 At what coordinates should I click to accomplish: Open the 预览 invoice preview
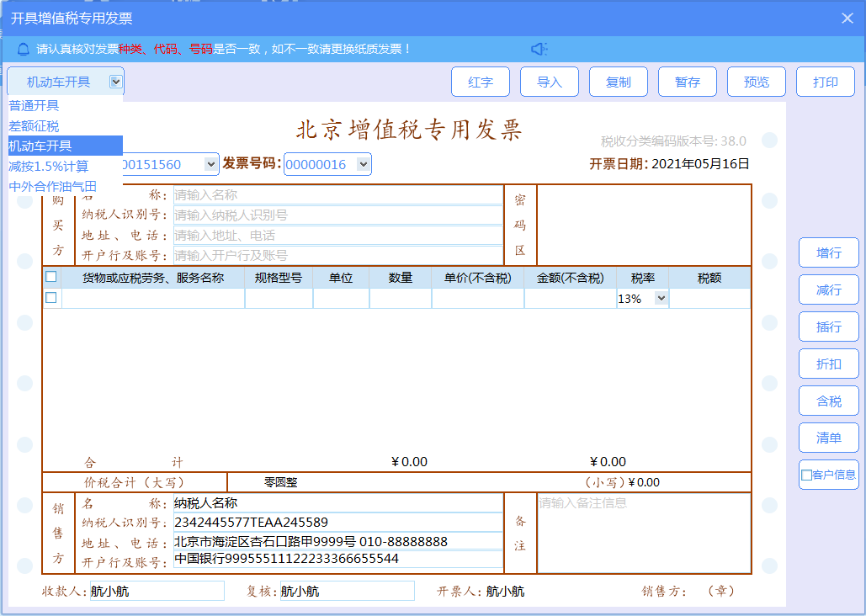756,81
